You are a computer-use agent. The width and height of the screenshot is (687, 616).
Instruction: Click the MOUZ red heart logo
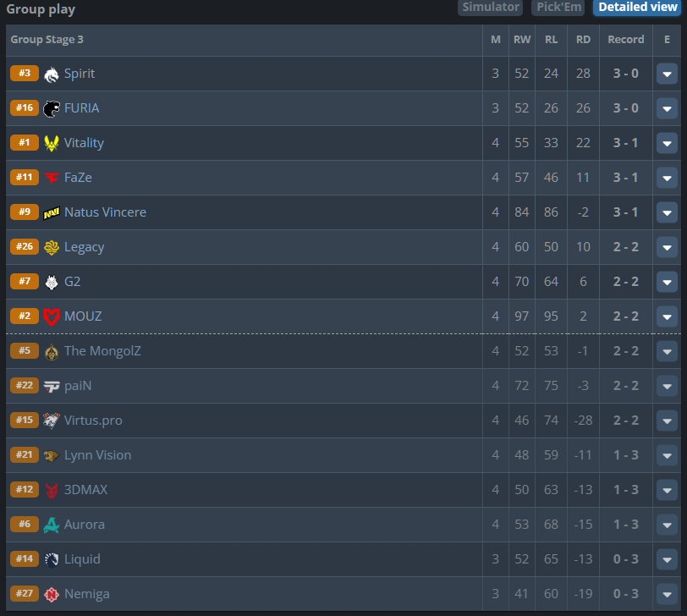pos(52,316)
